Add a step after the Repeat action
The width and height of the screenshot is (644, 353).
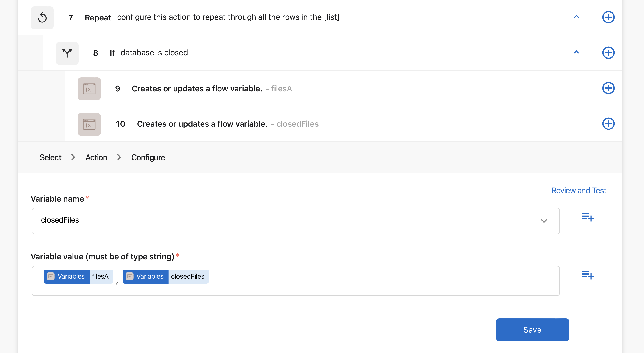tap(608, 17)
